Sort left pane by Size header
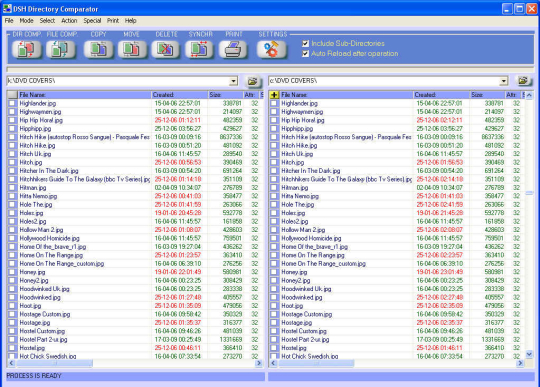 [x=226, y=95]
